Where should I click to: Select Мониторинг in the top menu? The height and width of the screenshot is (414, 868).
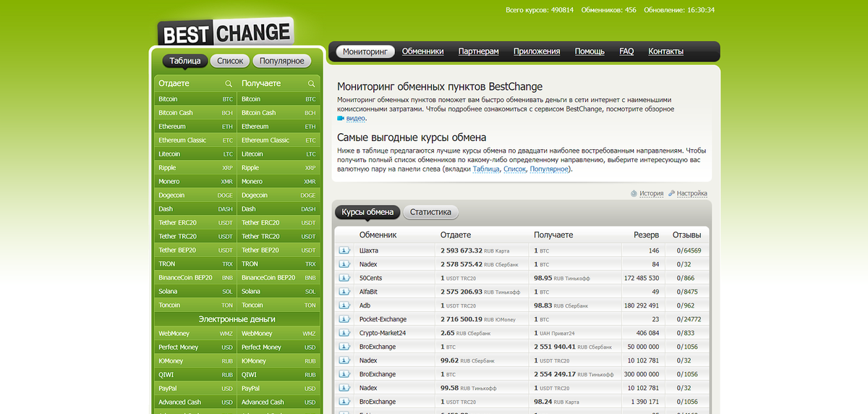coord(365,51)
